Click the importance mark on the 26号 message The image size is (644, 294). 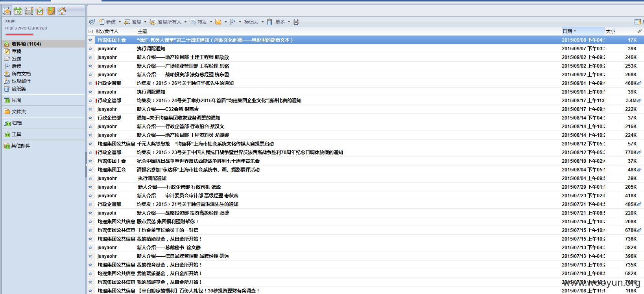pos(96,83)
